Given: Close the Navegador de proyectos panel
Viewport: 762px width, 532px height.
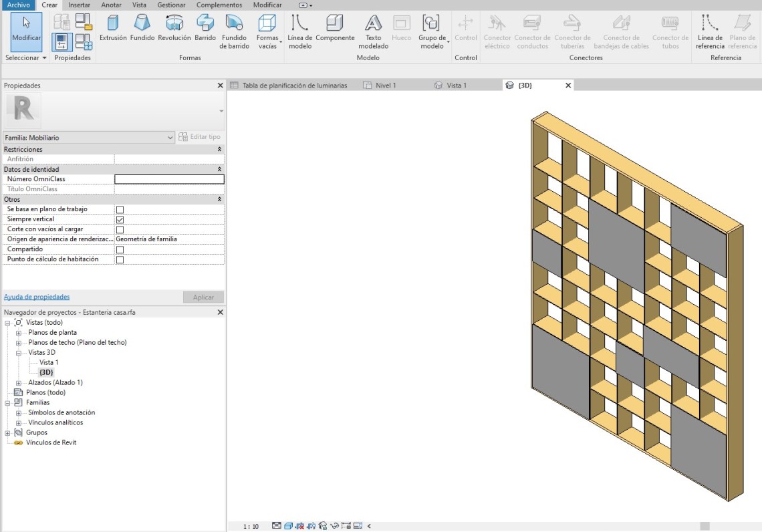Looking at the screenshot, I should [220, 312].
